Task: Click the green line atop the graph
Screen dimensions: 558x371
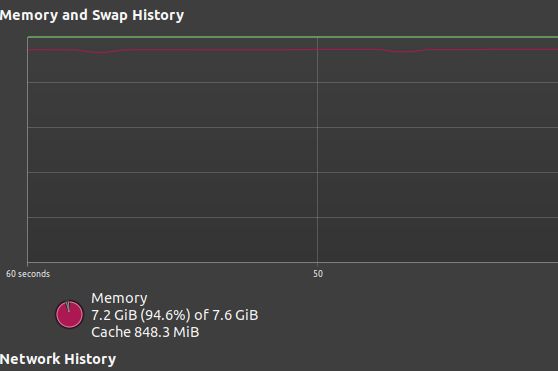Action: tap(293, 37)
